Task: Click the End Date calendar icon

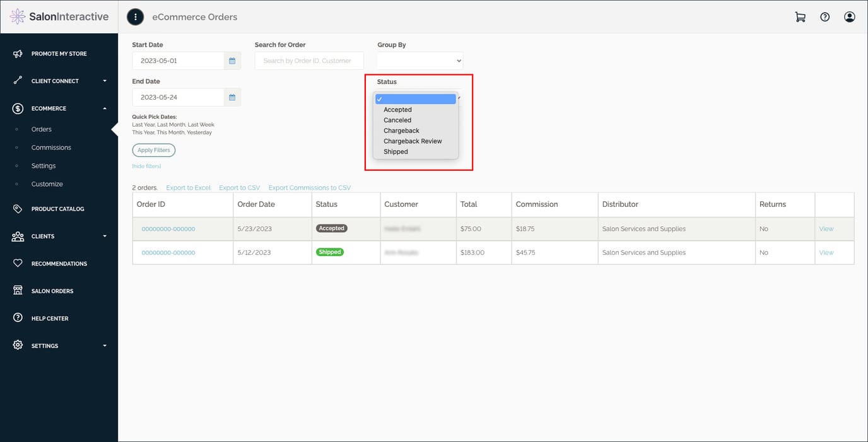Action: (232, 97)
